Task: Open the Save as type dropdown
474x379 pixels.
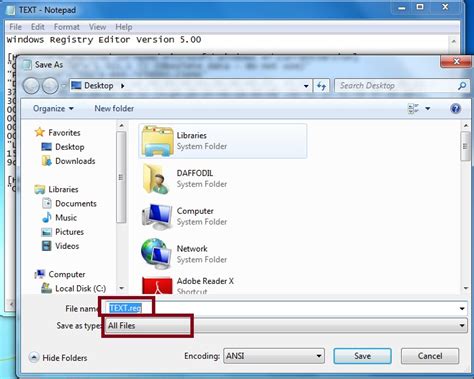Action: coord(287,325)
